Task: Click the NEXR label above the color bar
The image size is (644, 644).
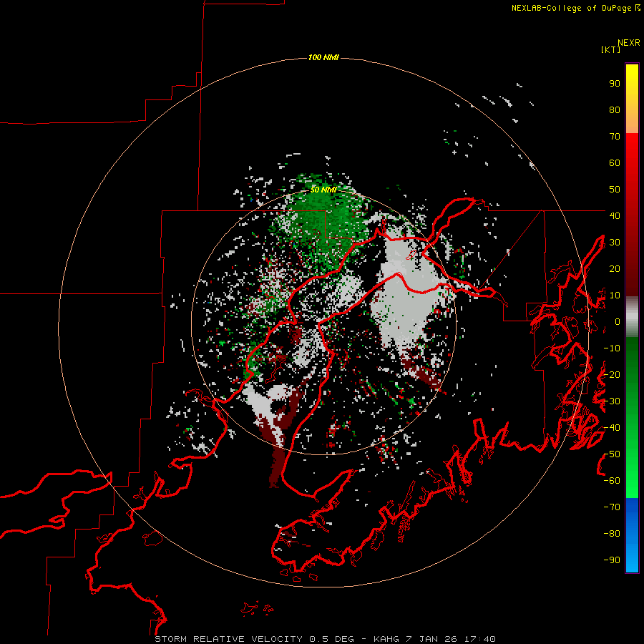Action: point(629,43)
